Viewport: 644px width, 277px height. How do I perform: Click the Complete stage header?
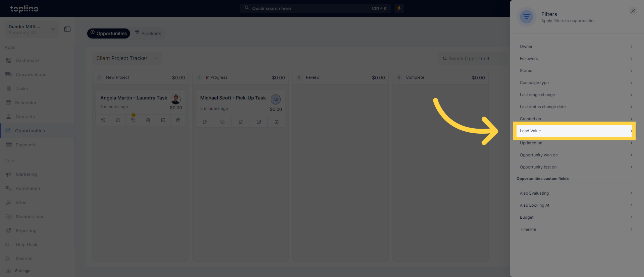click(440, 77)
